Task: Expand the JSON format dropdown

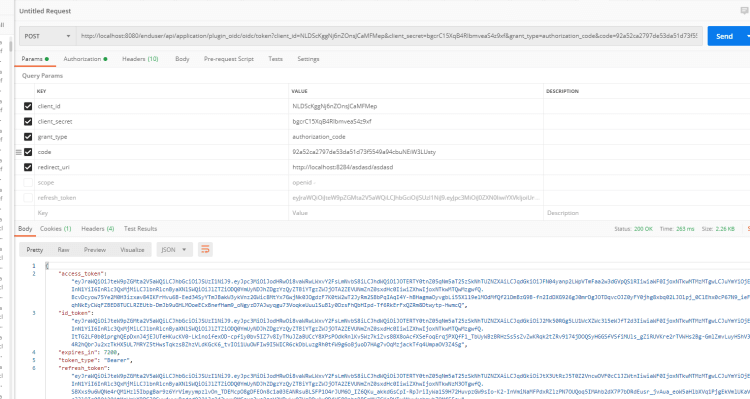Action: click(x=174, y=249)
